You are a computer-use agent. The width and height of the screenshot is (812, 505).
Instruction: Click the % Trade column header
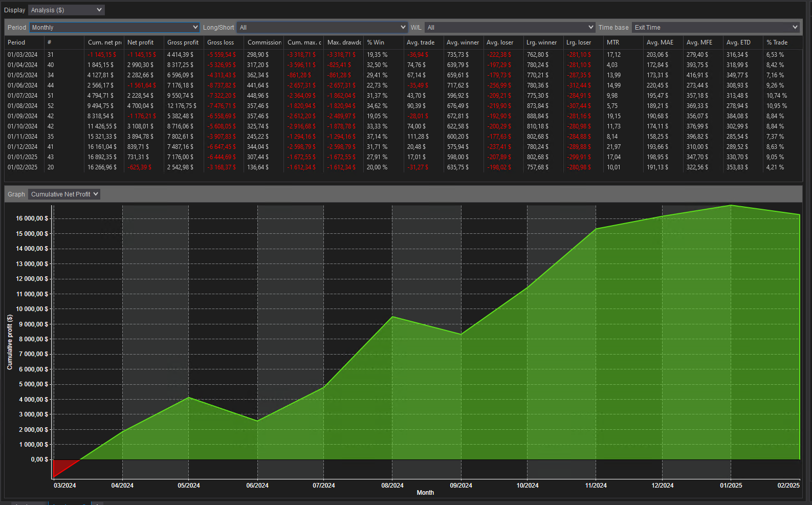(783, 42)
